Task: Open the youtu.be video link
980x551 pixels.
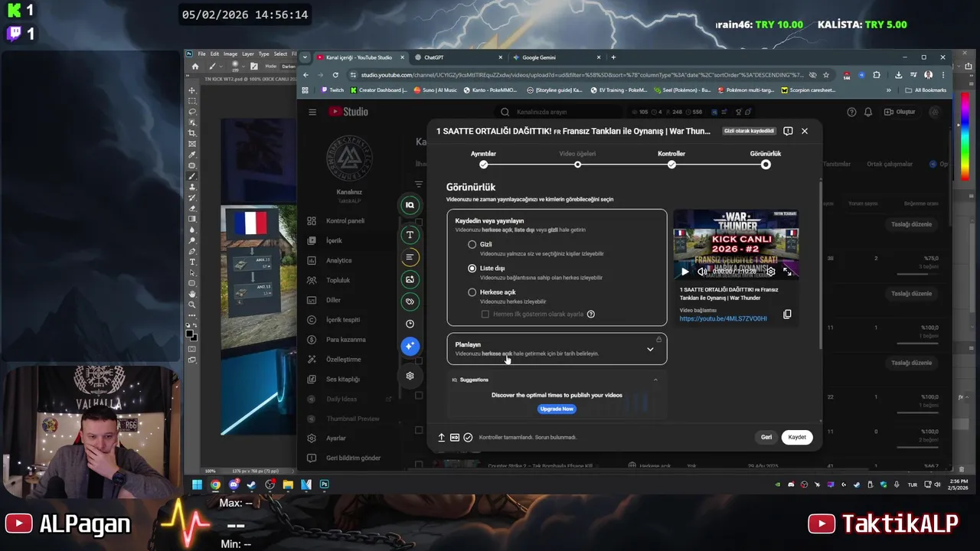Action: click(723, 318)
